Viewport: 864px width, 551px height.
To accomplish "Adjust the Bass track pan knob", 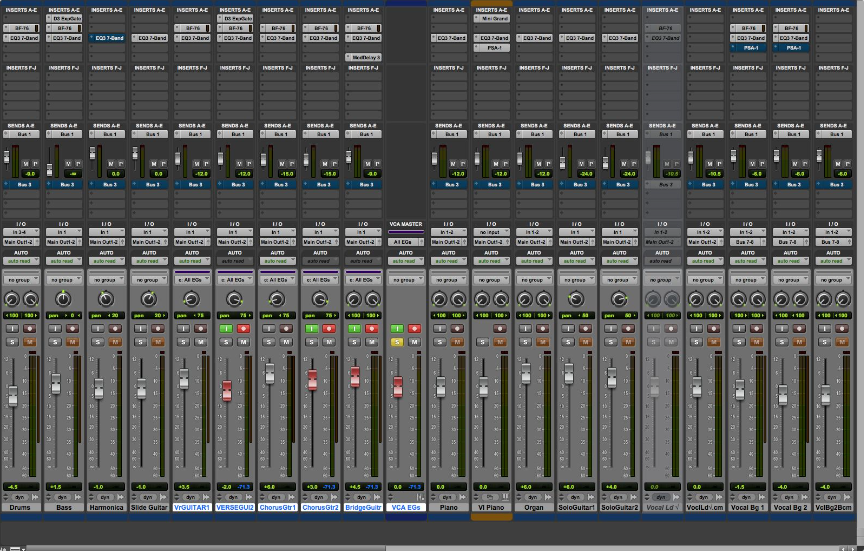I will coord(63,299).
